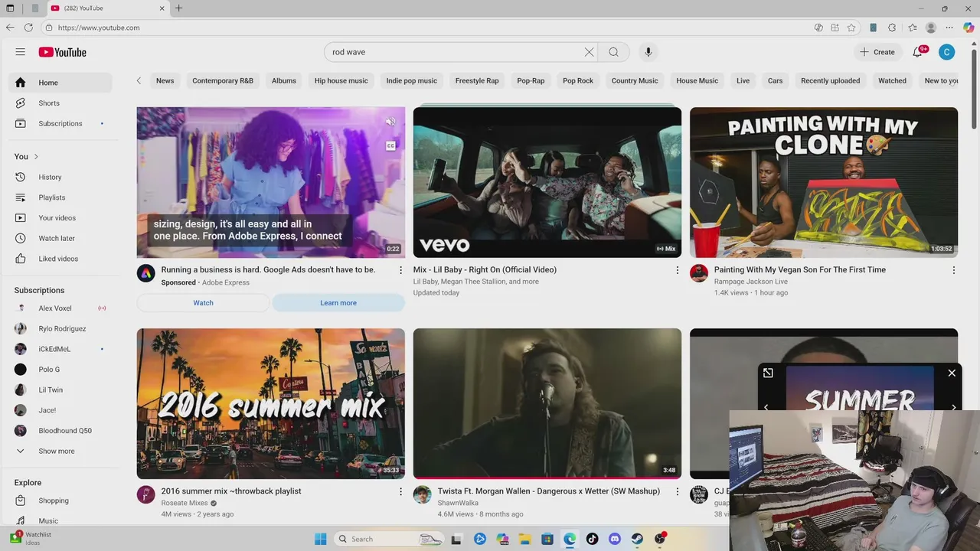This screenshot has width=980, height=551.
Task: Open Your videos in the sidebar
Action: (60, 218)
